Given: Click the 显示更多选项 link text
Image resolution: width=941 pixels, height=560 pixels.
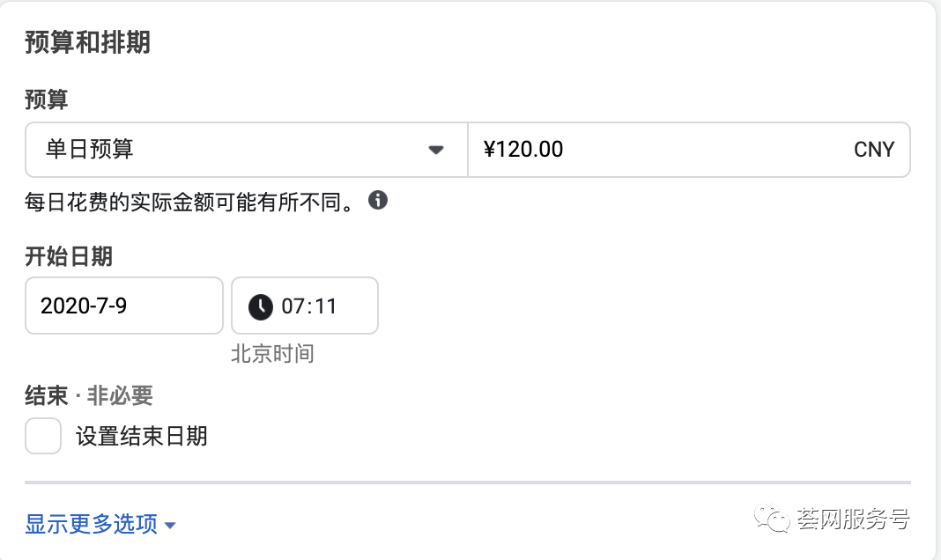Looking at the screenshot, I should pyautogui.click(x=92, y=525).
